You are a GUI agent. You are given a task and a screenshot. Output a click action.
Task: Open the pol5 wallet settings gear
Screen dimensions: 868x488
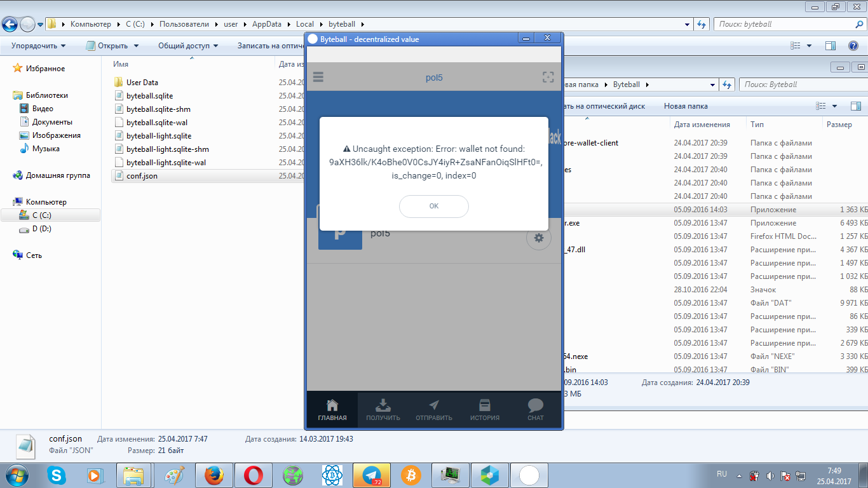pyautogui.click(x=539, y=238)
